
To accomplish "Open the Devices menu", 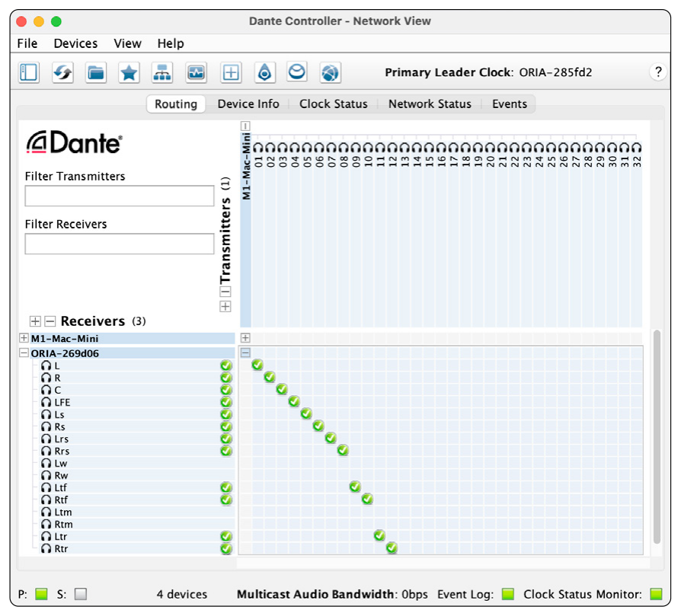I will point(75,43).
